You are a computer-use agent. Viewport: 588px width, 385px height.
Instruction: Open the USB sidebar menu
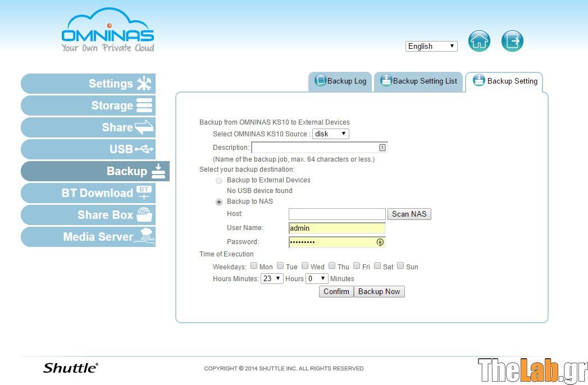(x=88, y=149)
